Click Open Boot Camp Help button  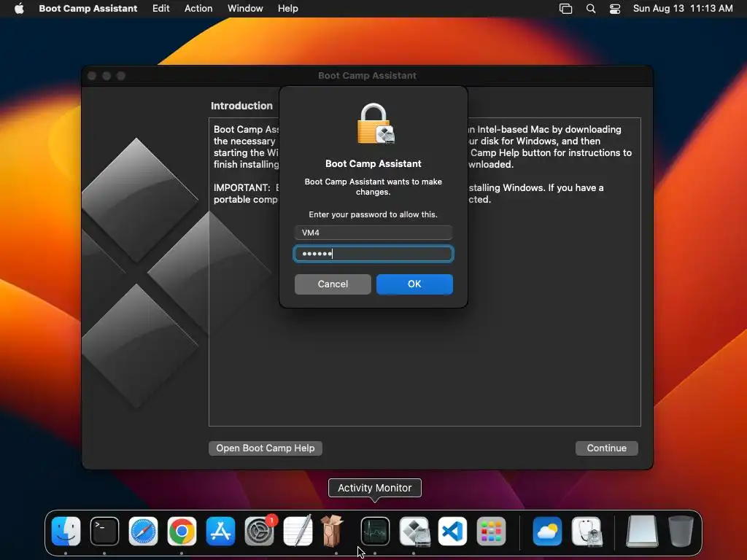click(266, 448)
